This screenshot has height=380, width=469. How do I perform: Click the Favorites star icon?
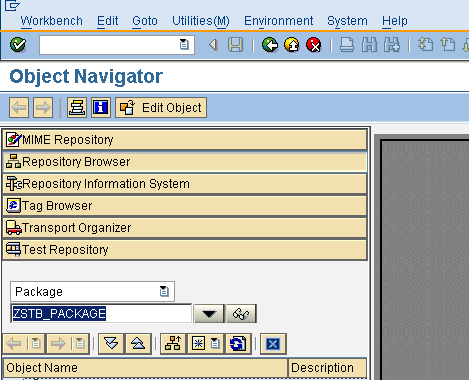point(198,344)
